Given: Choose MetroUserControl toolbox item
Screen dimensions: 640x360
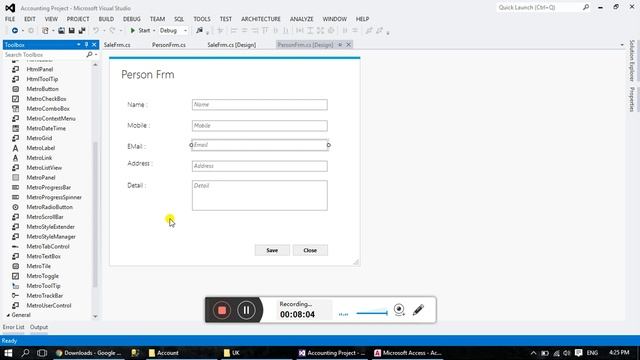Looking at the screenshot, I should click(49, 305).
